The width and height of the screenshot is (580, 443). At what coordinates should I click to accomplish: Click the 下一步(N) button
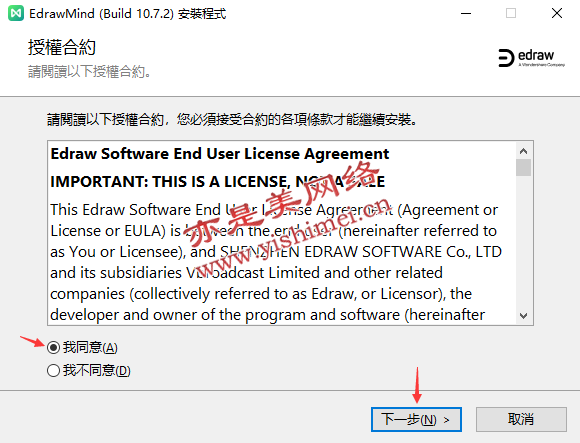(416, 419)
